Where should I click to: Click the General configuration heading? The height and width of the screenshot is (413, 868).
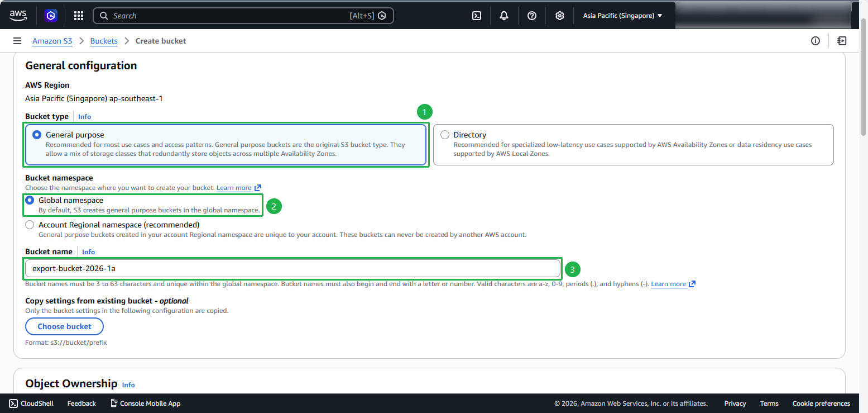click(81, 65)
